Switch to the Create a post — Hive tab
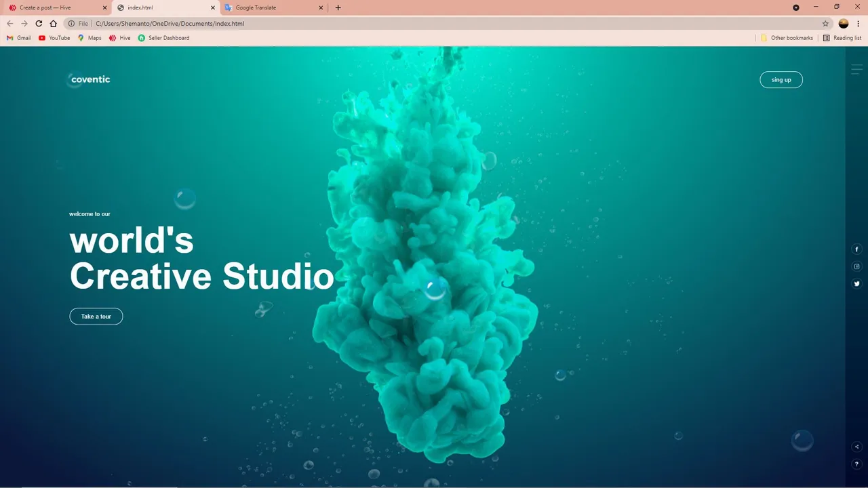 click(57, 7)
